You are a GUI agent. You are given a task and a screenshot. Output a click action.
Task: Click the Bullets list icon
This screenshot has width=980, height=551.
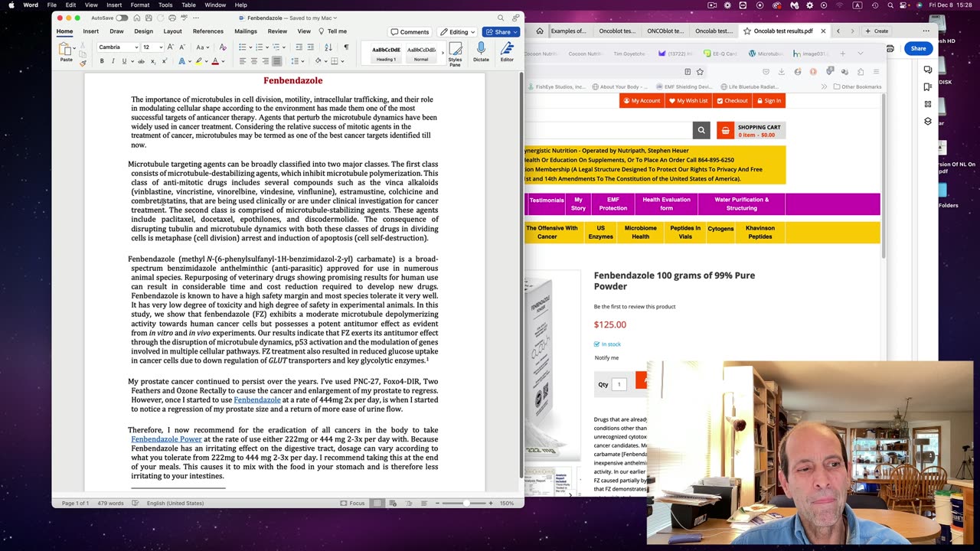click(243, 47)
